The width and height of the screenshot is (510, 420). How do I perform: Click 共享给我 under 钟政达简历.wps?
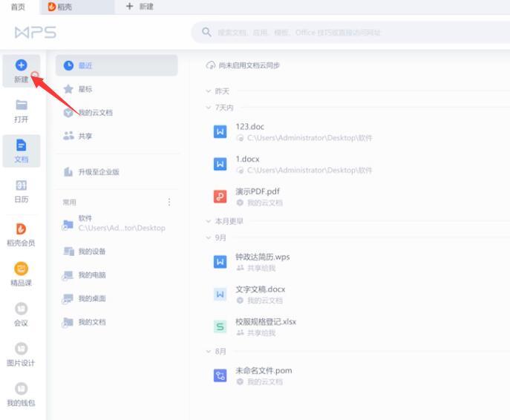tap(261, 268)
